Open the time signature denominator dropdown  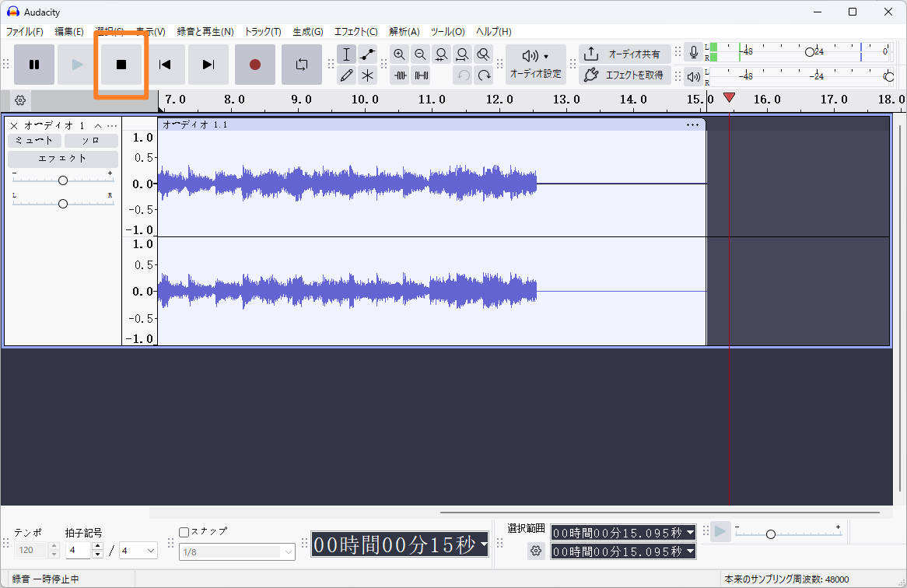[x=138, y=550]
